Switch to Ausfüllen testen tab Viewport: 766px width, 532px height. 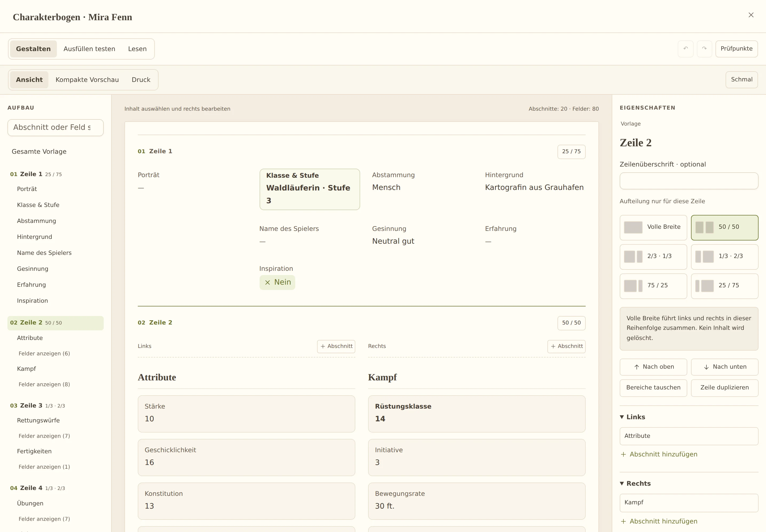[89, 49]
